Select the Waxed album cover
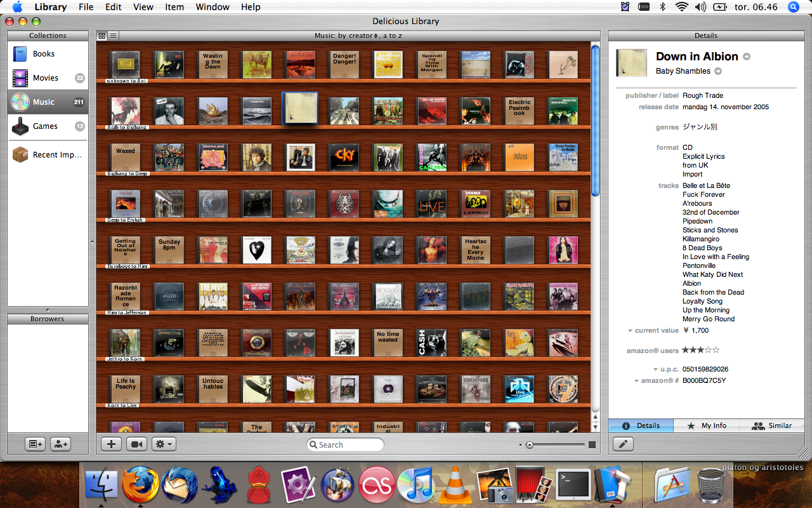This screenshot has width=812, height=508. pyautogui.click(x=126, y=157)
